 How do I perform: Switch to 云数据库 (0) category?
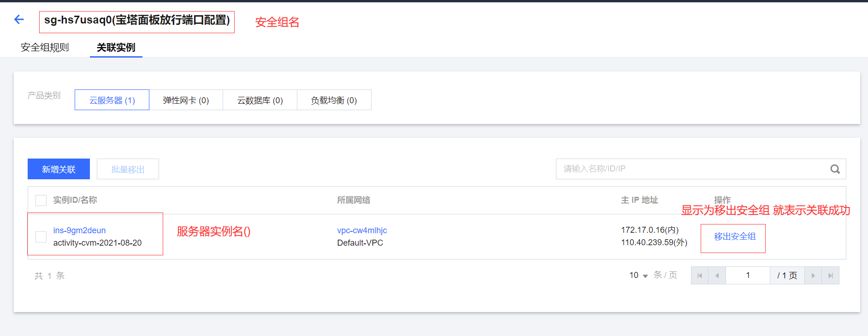pyautogui.click(x=260, y=100)
